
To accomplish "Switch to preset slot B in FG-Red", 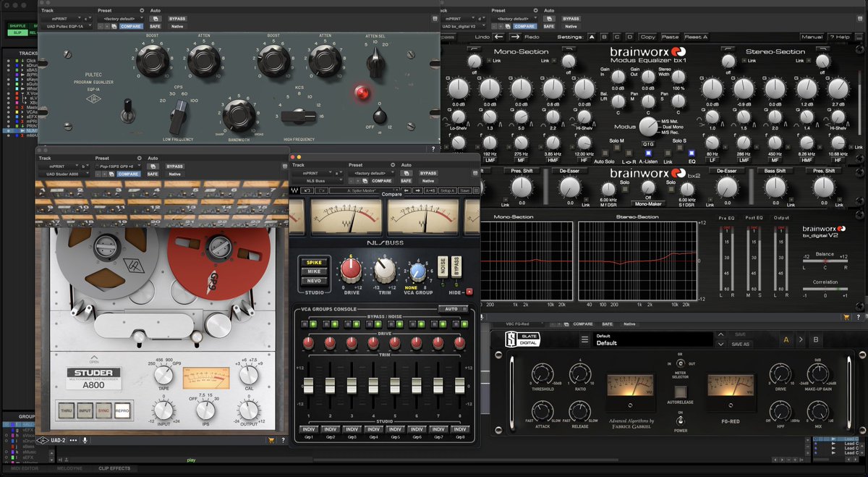I will click(816, 339).
